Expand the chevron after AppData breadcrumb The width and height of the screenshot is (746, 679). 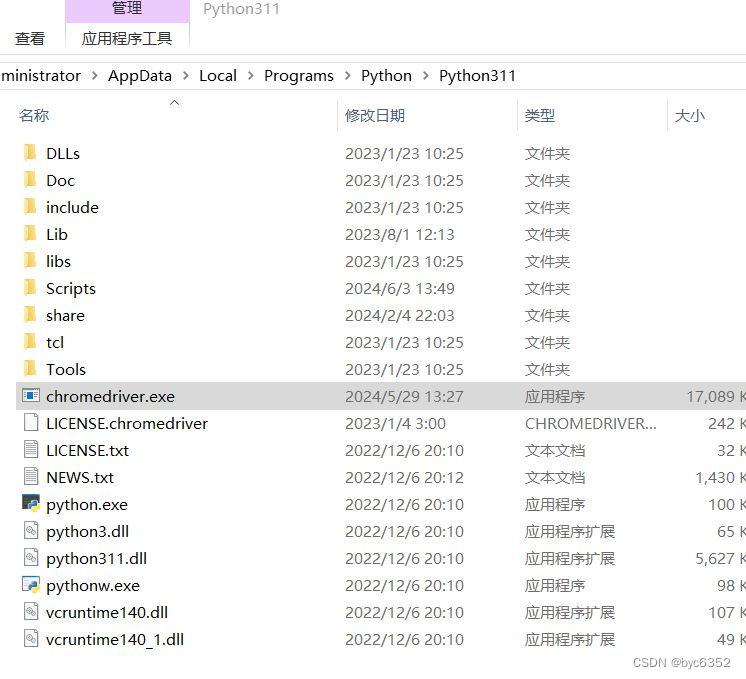click(x=186, y=76)
